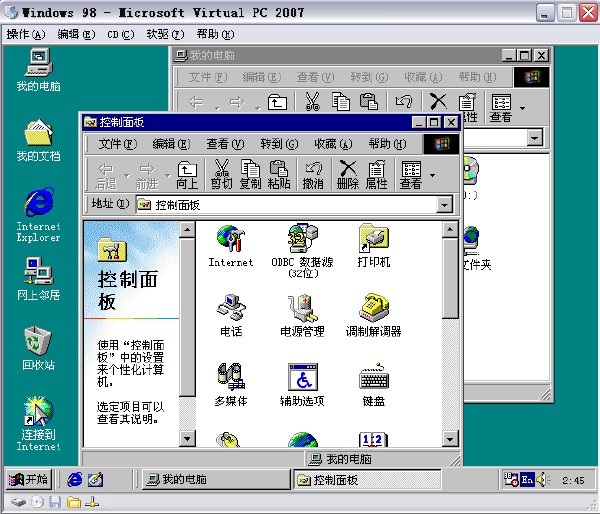Screen dimensions: 600x514
Task: Open the 调制解调器 modem icon
Action: [374, 315]
